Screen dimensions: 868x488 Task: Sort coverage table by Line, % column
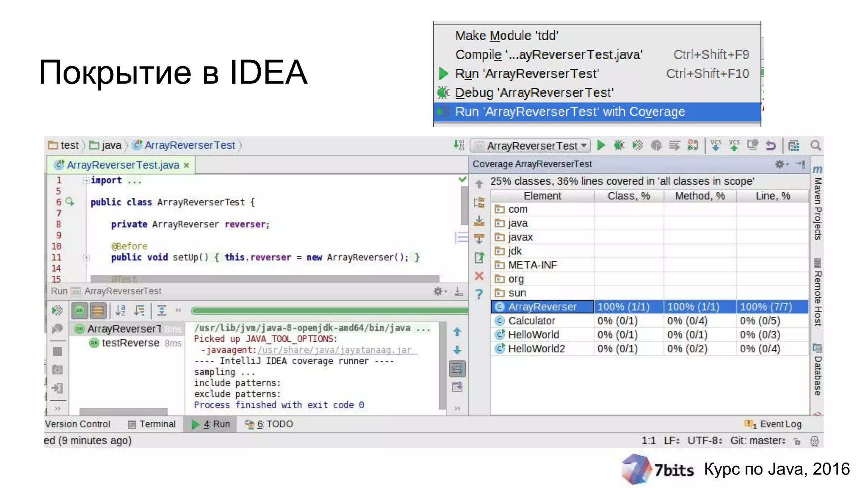coord(773,196)
